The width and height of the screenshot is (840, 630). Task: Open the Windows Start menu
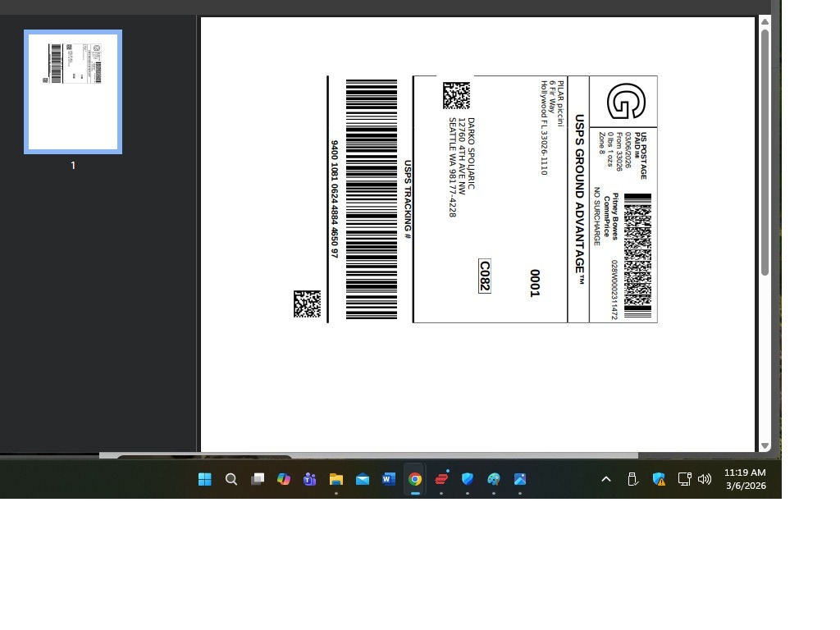(205, 479)
